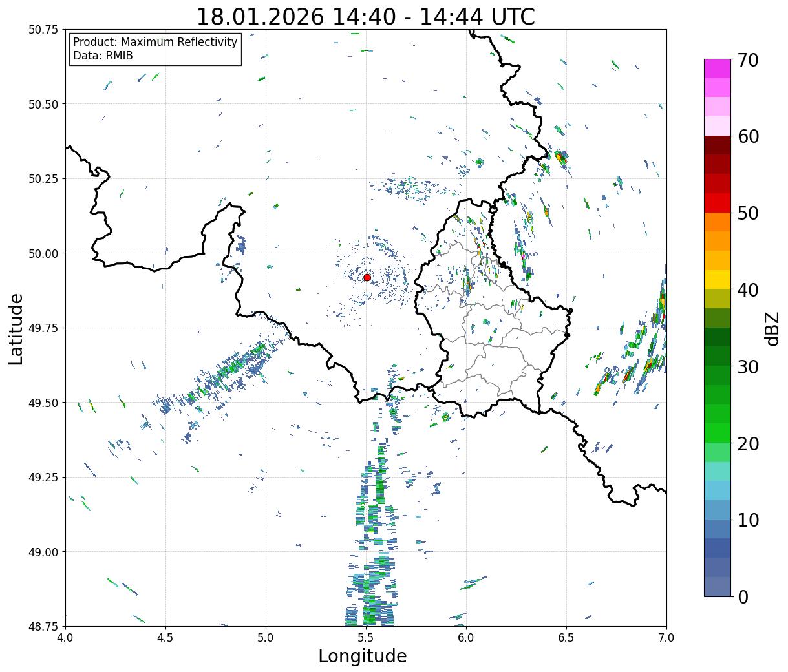Click the latitude tick label 49.75
This screenshot has width=788, height=672.
(43, 328)
